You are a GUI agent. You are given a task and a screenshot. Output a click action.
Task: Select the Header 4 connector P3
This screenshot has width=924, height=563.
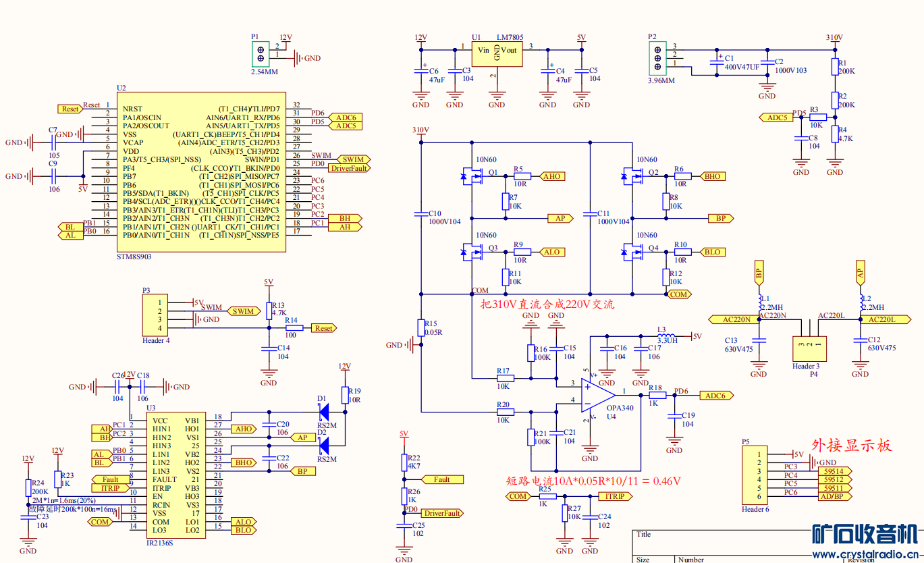155,315
